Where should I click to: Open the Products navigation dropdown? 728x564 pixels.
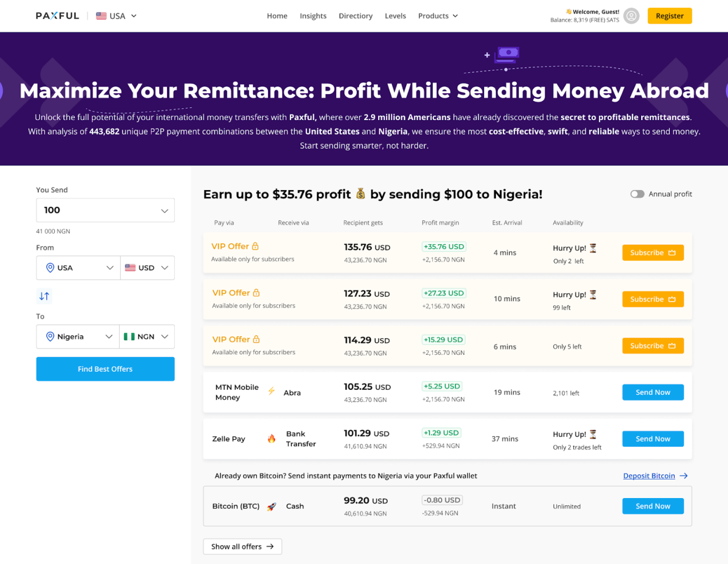(x=438, y=16)
